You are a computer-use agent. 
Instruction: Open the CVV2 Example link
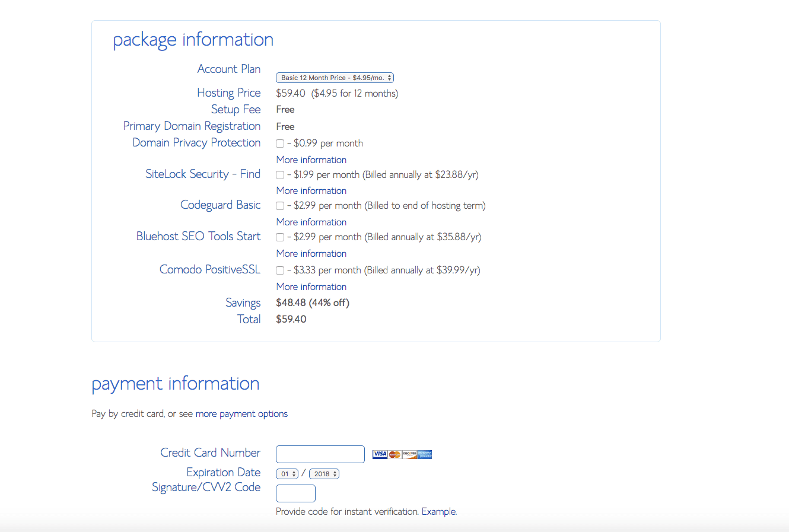click(439, 511)
